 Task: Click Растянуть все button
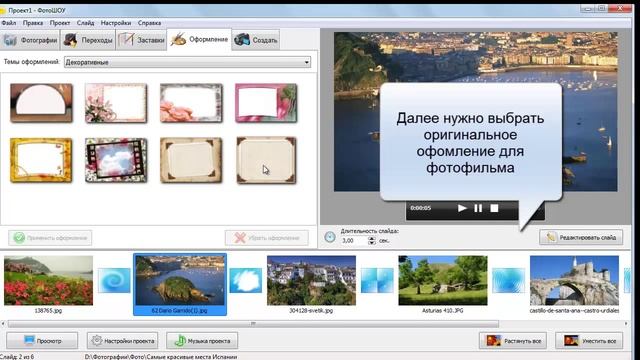(513, 340)
